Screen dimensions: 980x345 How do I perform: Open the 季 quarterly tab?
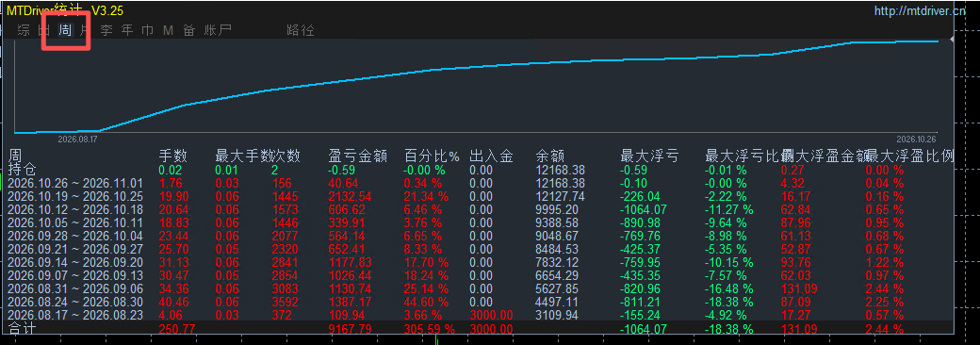pyautogui.click(x=106, y=30)
